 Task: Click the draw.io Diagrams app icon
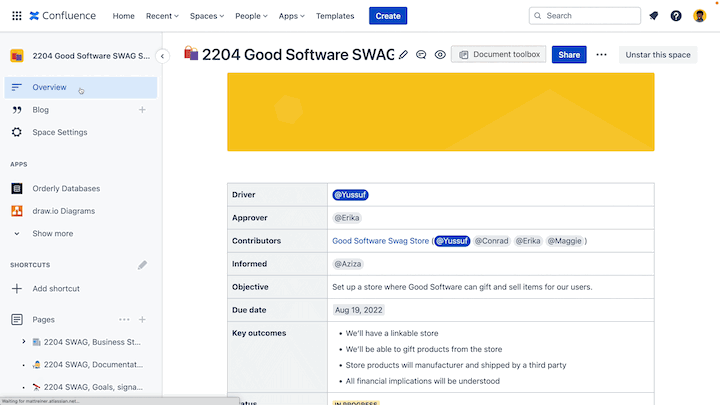click(x=17, y=211)
